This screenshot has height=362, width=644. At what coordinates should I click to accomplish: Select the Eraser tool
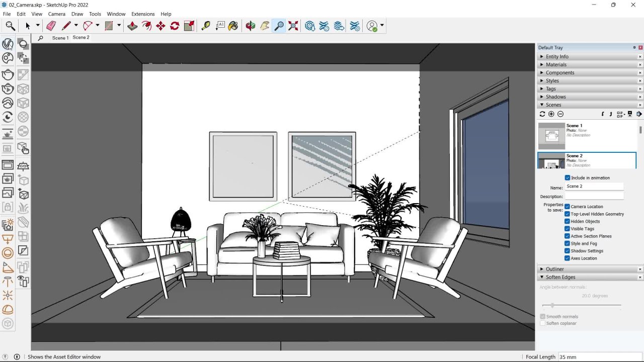point(51,26)
